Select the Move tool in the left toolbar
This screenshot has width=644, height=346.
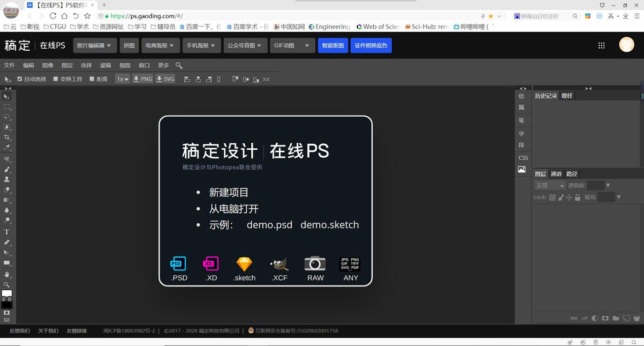[6, 97]
